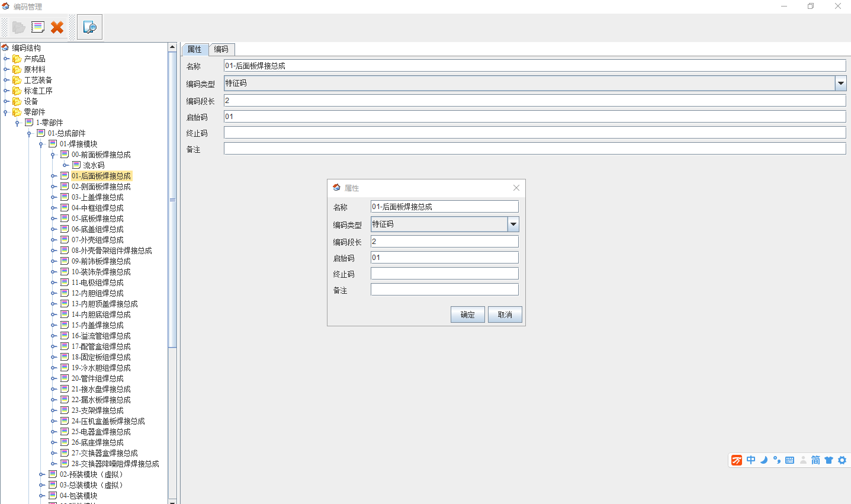Screen dimensions: 851x504
Task: Click the folder icon of 工艺装备
Action: [x=17, y=80]
